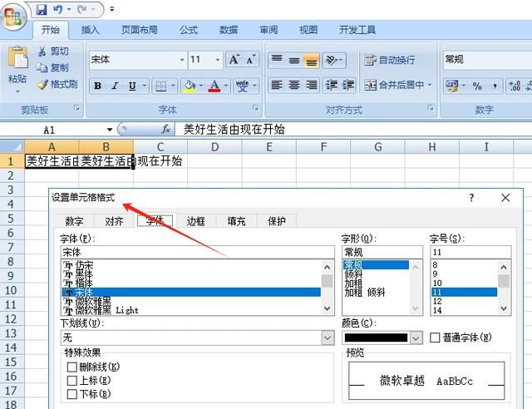Open the 数字 tab in dialog

(x=74, y=221)
